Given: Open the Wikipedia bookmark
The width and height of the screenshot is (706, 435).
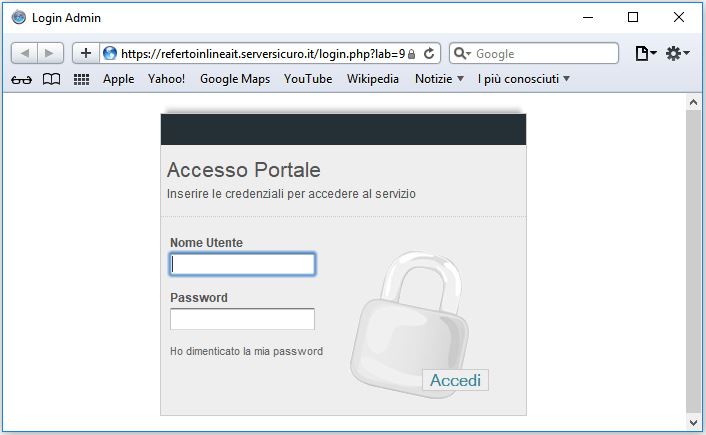Looking at the screenshot, I should (x=373, y=79).
